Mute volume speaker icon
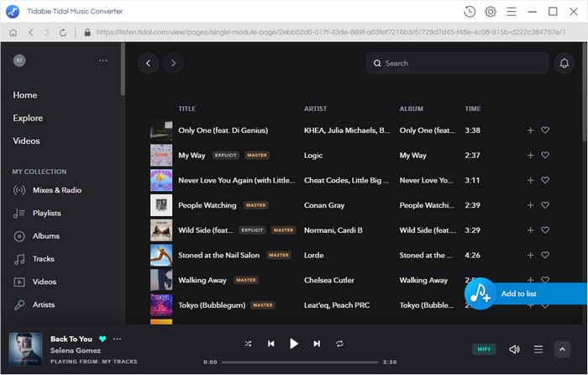The height and width of the screenshot is (375, 588). coord(514,350)
